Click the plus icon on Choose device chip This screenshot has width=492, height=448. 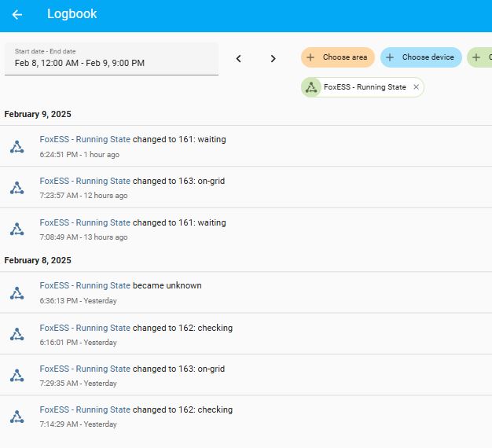tap(390, 57)
